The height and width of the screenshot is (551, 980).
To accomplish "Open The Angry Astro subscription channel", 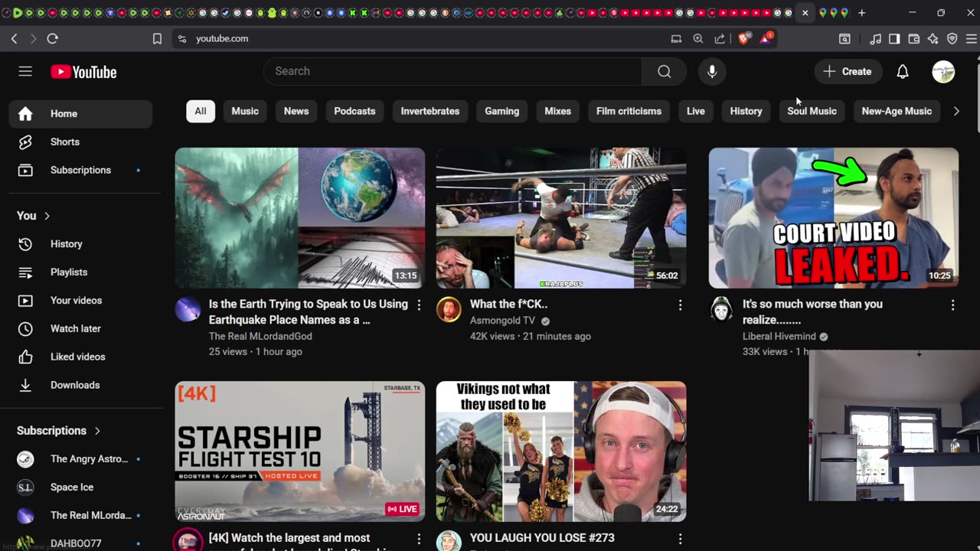I will [x=80, y=459].
